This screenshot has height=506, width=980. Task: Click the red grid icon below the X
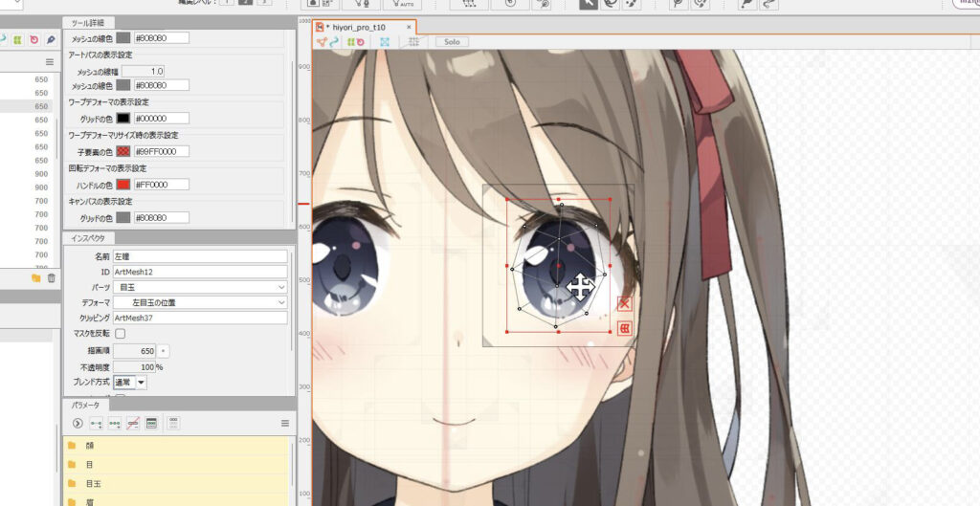pos(624,329)
